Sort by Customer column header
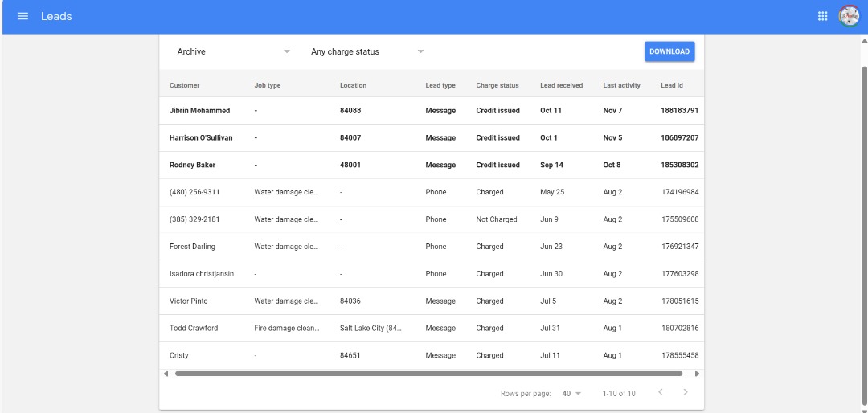The height and width of the screenshot is (413, 868). pos(184,85)
